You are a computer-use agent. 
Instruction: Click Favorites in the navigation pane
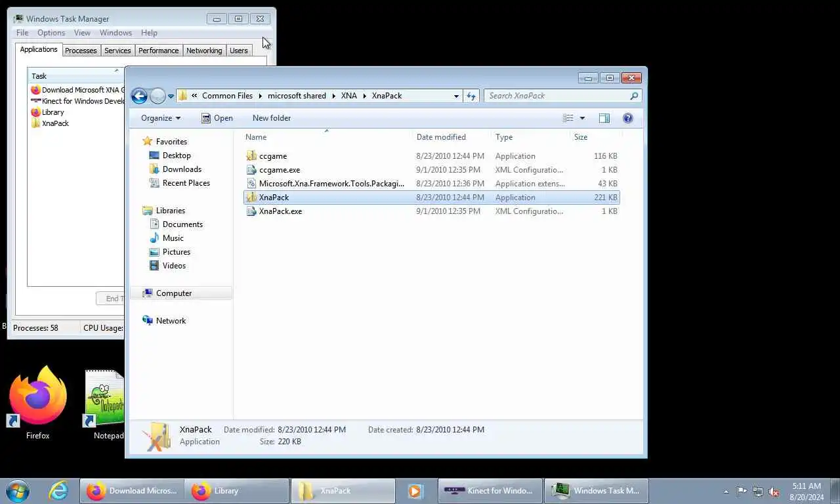coord(171,142)
